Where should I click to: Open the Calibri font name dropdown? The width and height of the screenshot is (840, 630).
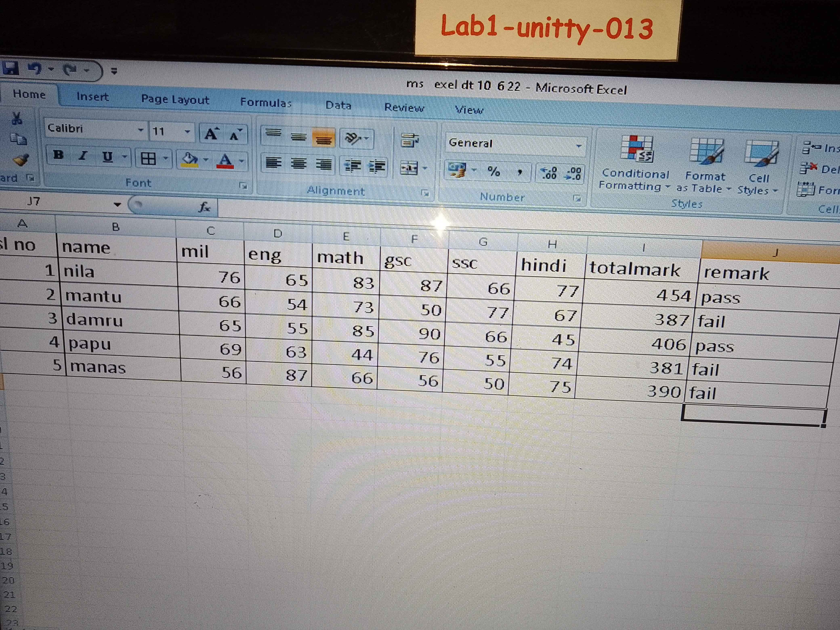pyautogui.click(x=141, y=130)
